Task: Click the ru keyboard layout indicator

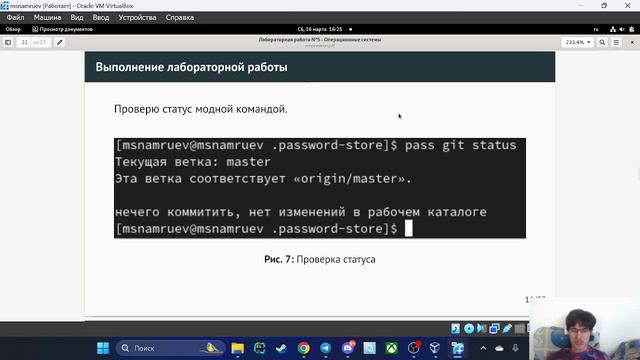Action: click(x=596, y=29)
